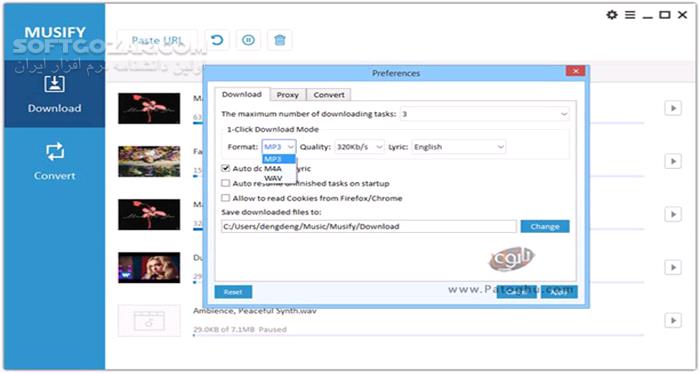The width and height of the screenshot is (700, 373).
Task: Play the first download item
Action: pyautogui.click(x=673, y=108)
